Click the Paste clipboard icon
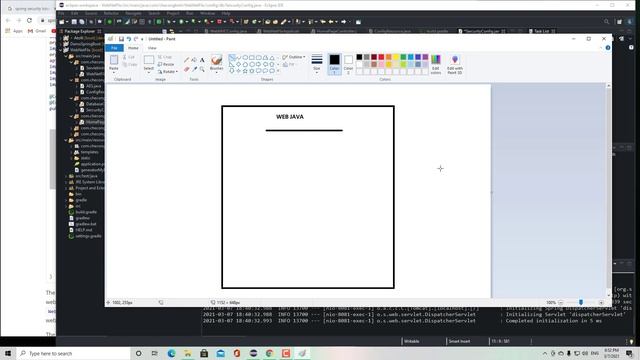Viewport: 640px width, 360px height. tap(114, 60)
